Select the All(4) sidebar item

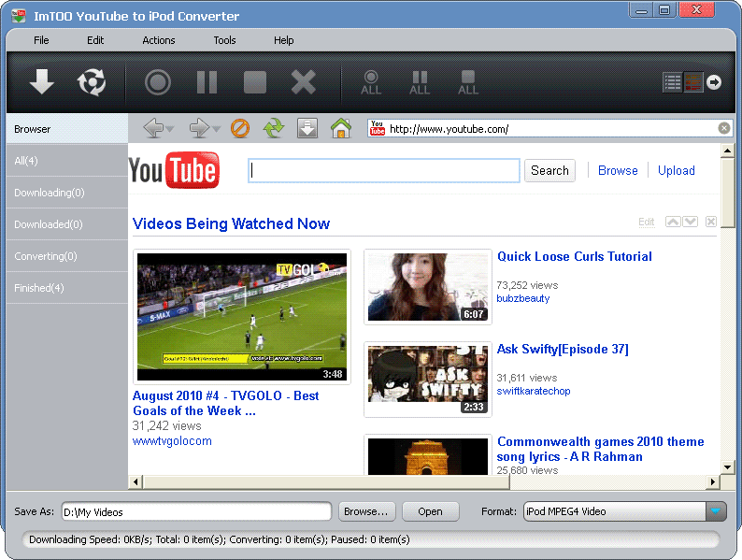(67, 161)
